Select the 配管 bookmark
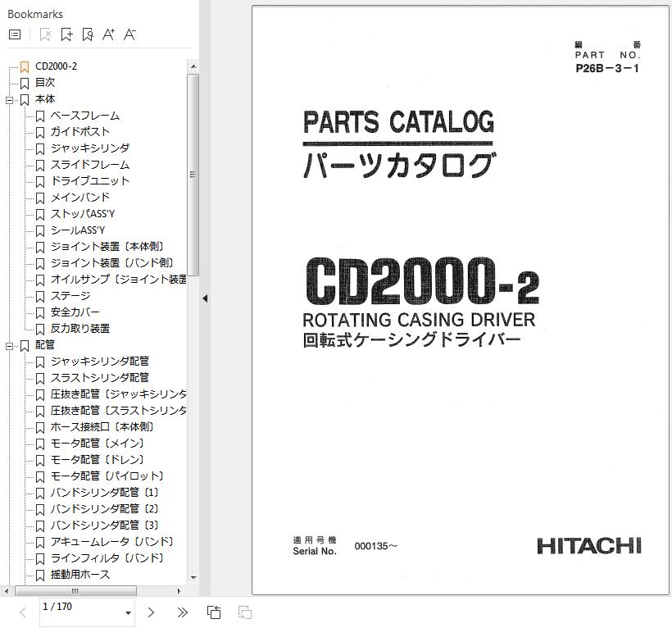 point(45,344)
